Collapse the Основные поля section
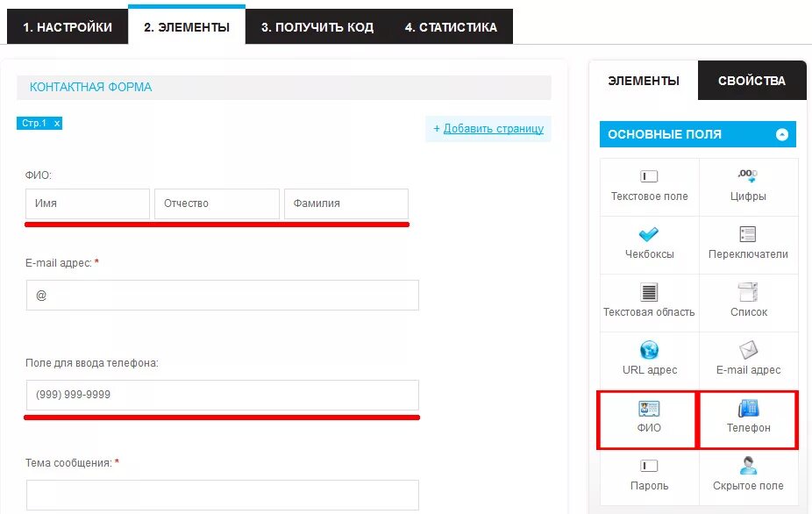This screenshot has width=812, height=514. [782, 135]
